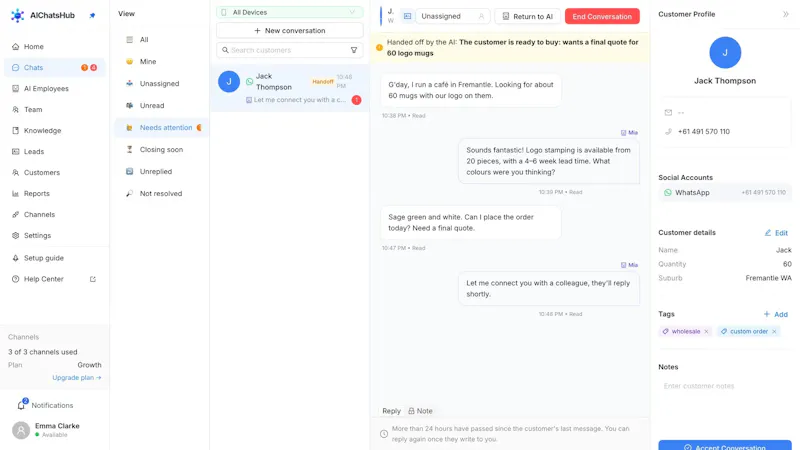Click the contact card icon in the chat header
This screenshot has width=800, height=450.
coord(407,16)
